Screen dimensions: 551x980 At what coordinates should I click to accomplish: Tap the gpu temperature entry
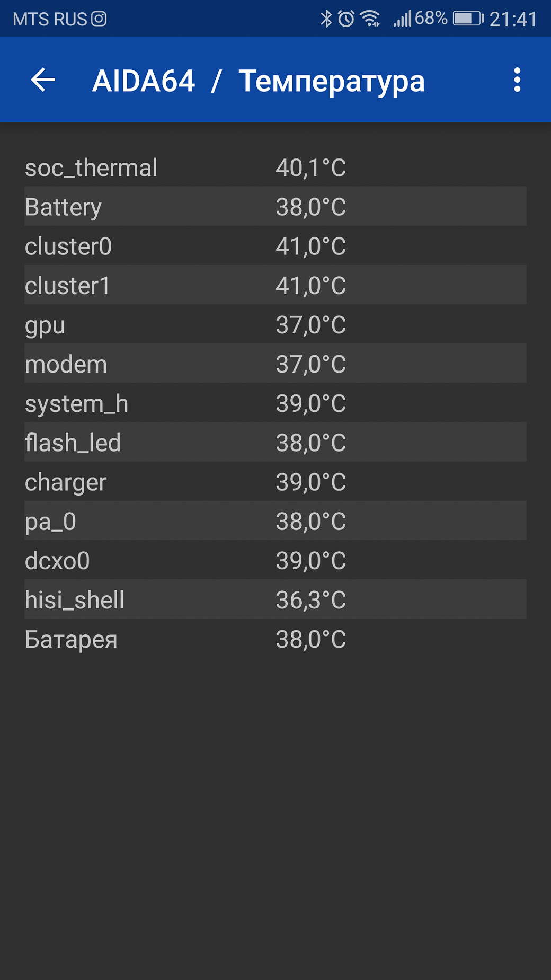point(275,324)
